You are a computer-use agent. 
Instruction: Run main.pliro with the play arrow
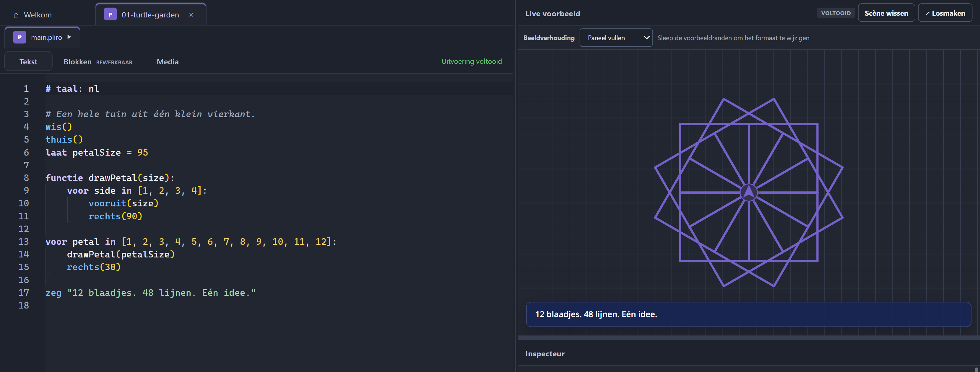pos(69,37)
